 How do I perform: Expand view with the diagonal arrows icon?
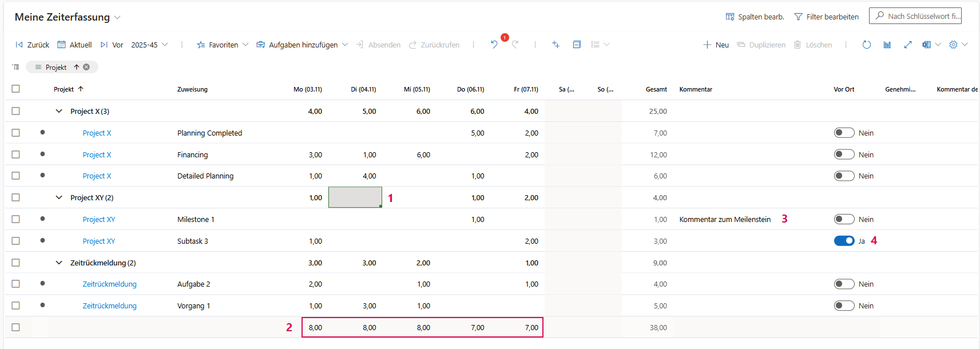(x=907, y=45)
